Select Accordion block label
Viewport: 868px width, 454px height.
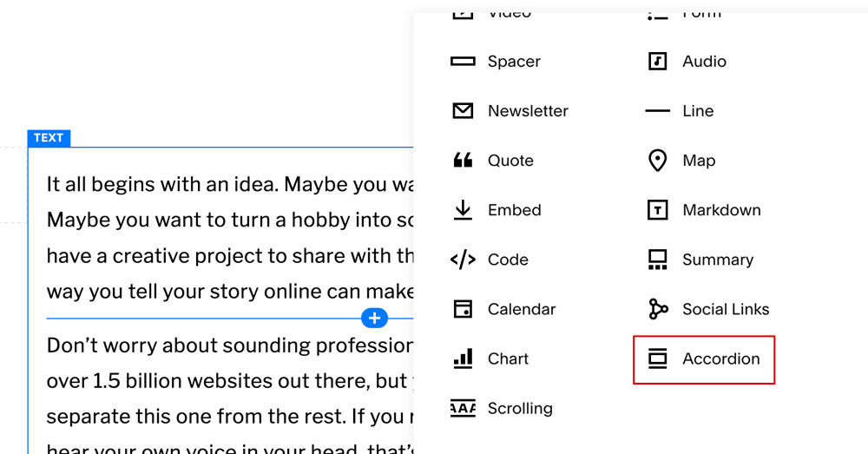[x=720, y=359]
